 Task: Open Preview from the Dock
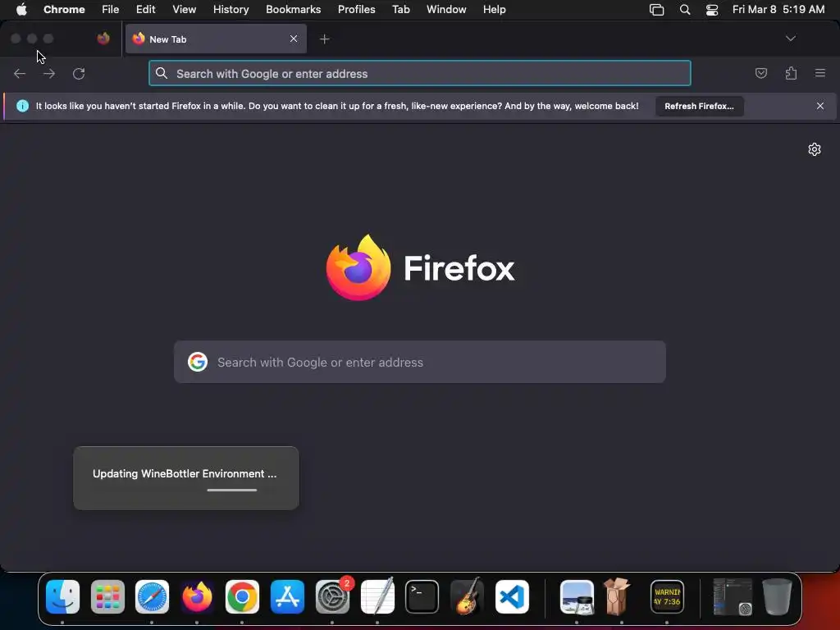577,597
